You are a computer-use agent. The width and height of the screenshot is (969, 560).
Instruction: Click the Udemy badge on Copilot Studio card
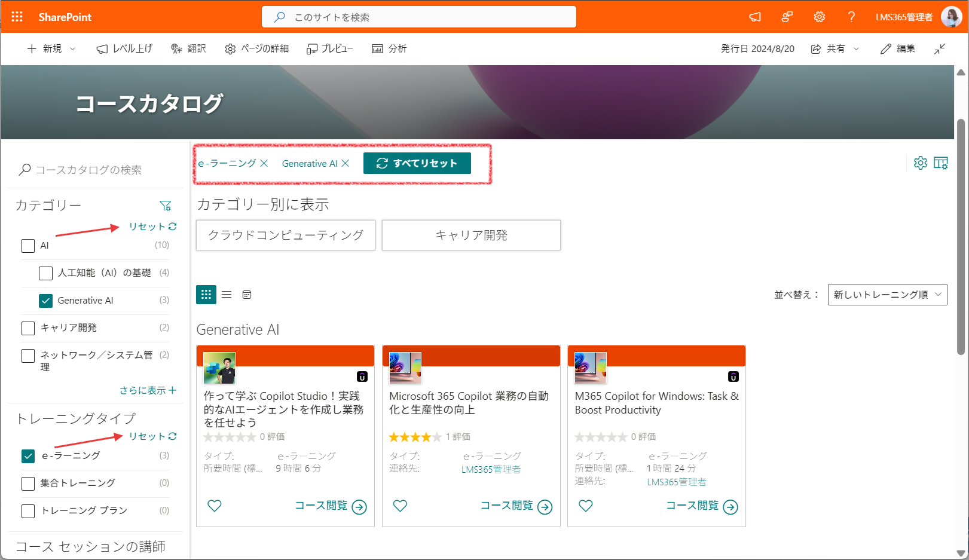point(362,377)
